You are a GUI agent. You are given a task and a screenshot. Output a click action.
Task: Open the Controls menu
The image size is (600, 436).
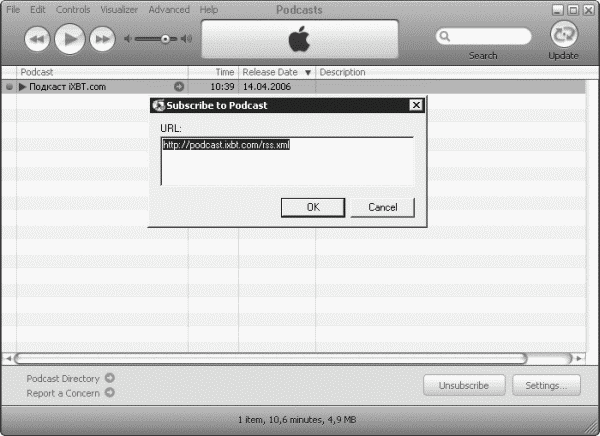73,10
